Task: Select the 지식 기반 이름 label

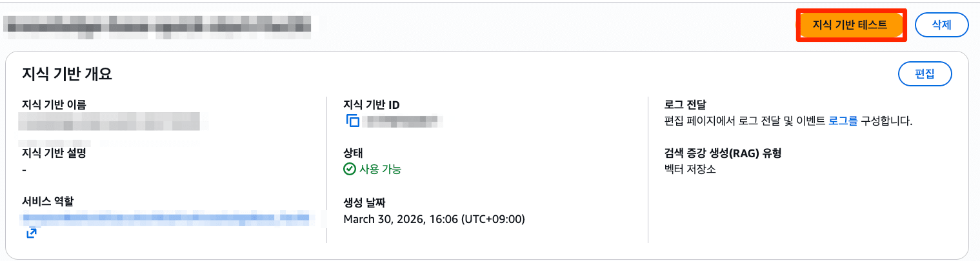Action: click(54, 104)
